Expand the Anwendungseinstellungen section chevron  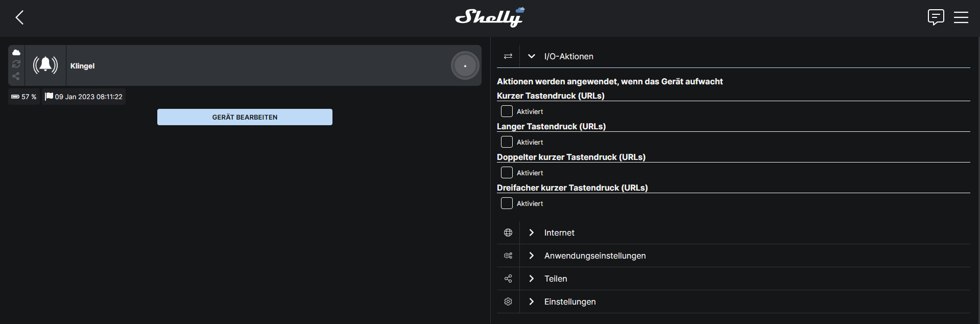coord(532,256)
